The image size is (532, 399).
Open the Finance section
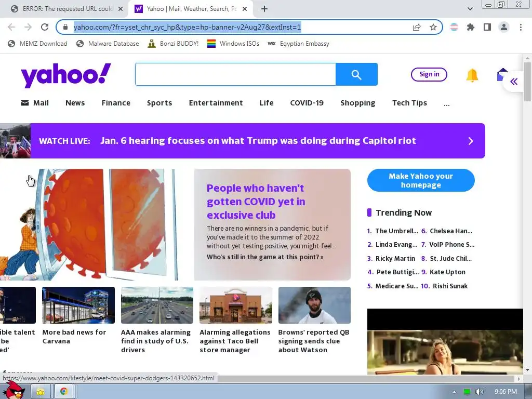[x=116, y=103]
